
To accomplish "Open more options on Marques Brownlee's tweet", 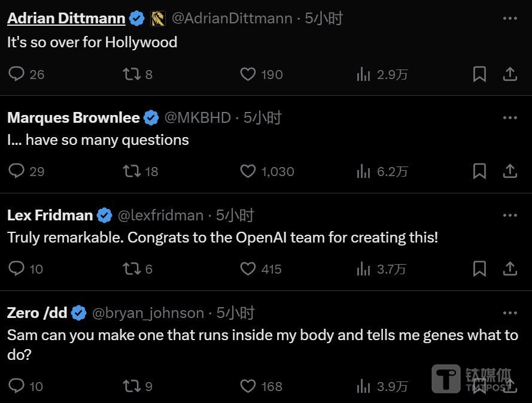I will click(510, 118).
